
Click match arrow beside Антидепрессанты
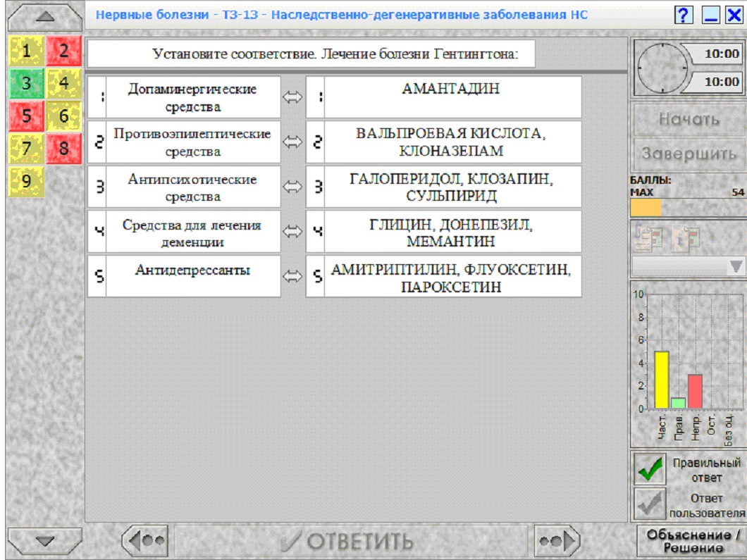292,276
